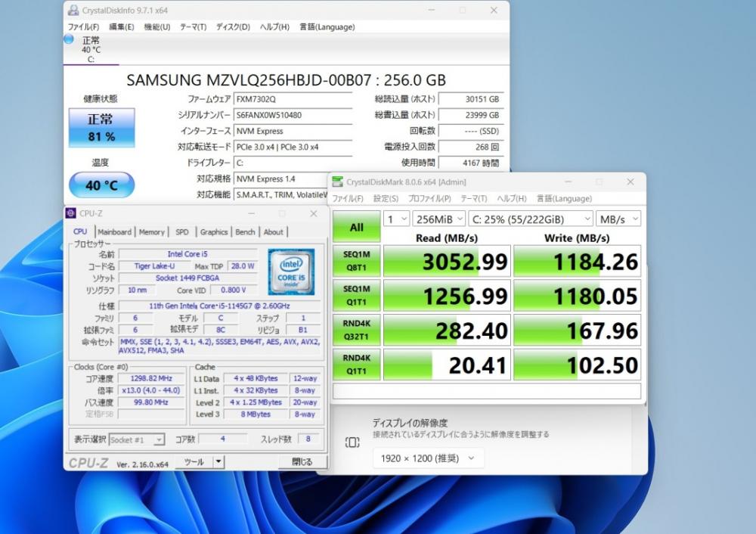Click 閉じる button in CPU-Z
The height and width of the screenshot is (534, 756).
pyautogui.click(x=302, y=461)
